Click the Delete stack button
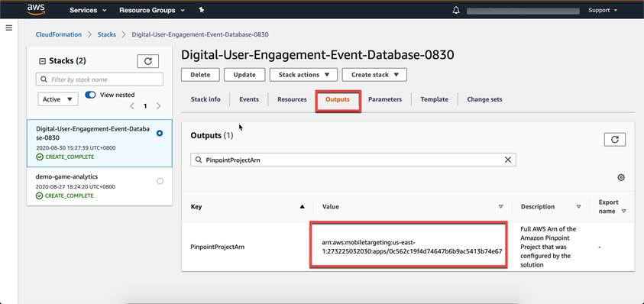The height and width of the screenshot is (304, 644). 200,75
